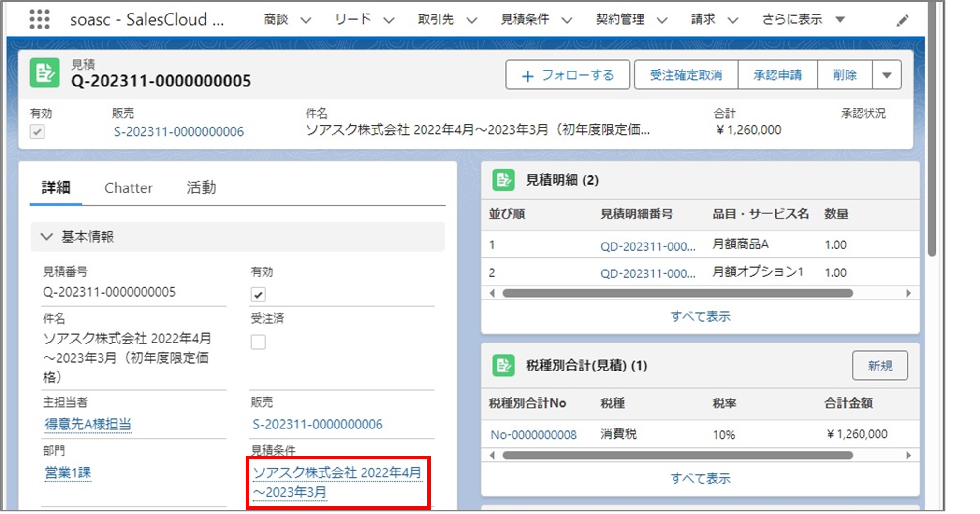This screenshot has width=980, height=514.
Task: Click right arrow of 税種別合計 horizontal scrollbar
Action: pos(908,455)
